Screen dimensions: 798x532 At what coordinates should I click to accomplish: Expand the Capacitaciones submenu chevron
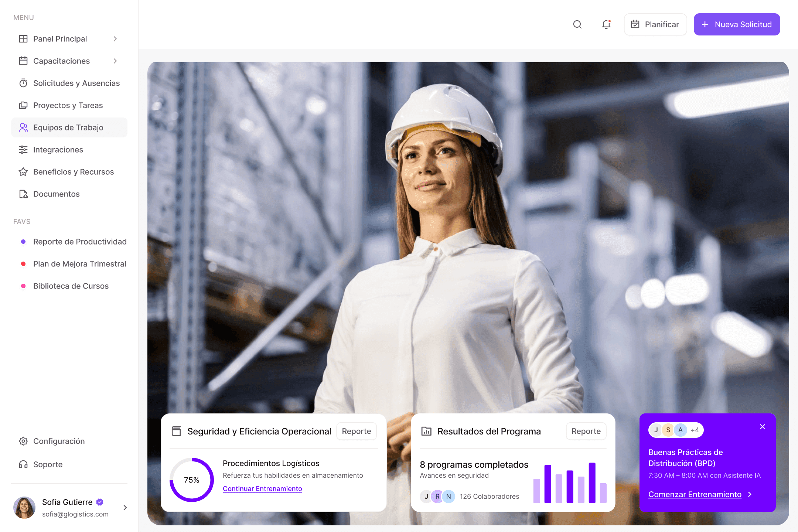tap(115, 61)
